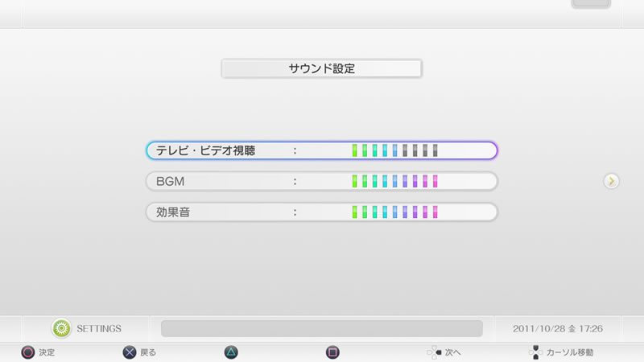Click the square button icon
This screenshot has width=644, height=362.
pos(332,352)
